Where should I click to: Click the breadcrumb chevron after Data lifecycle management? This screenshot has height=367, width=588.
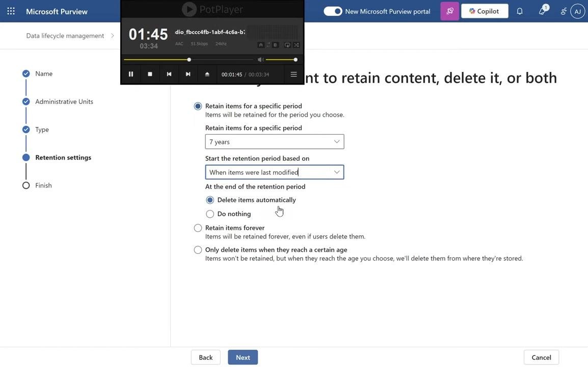point(112,36)
